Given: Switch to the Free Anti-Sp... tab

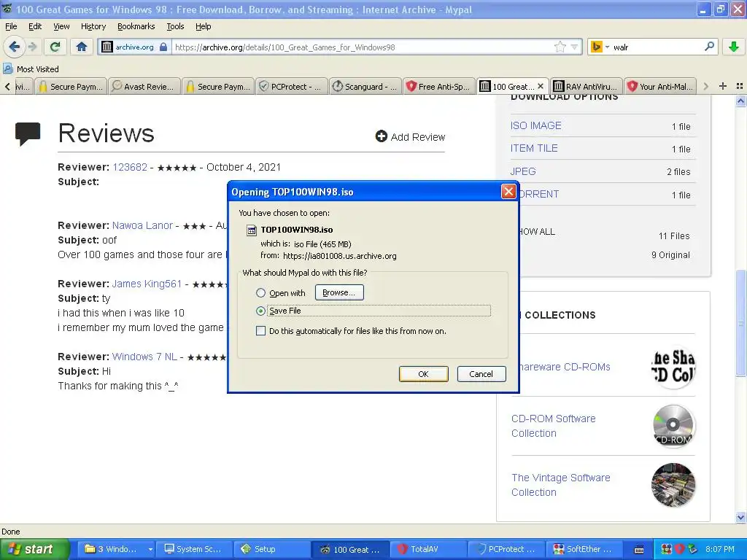Looking at the screenshot, I should point(438,86).
